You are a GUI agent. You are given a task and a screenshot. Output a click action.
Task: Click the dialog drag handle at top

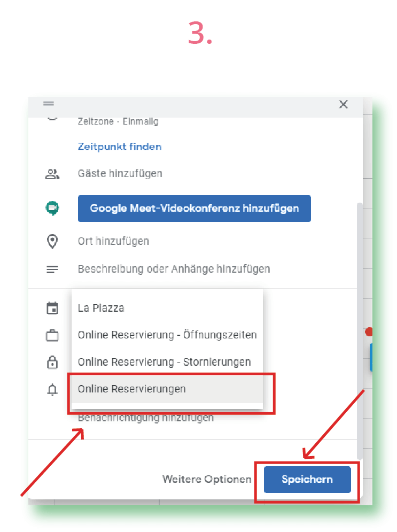click(x=49, y=104)
